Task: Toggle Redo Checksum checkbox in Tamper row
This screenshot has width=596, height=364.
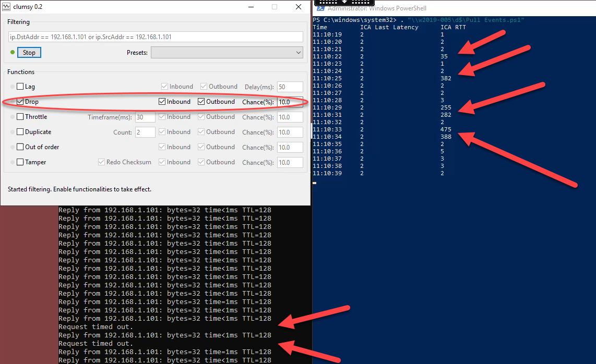Action: click(101, 162)
